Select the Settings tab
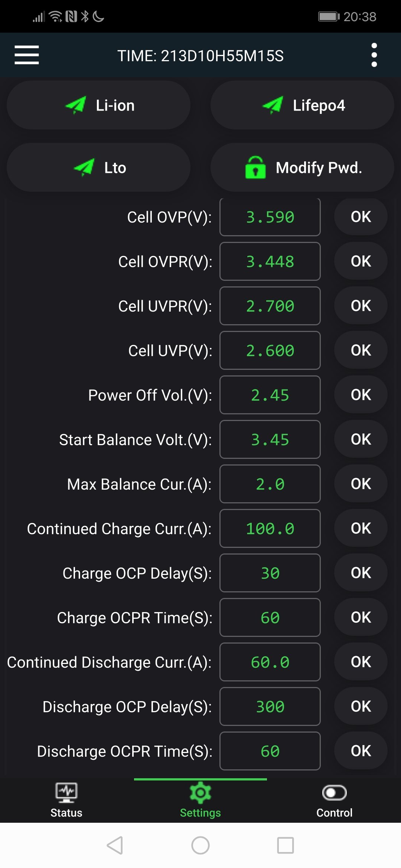 [200, 800]
